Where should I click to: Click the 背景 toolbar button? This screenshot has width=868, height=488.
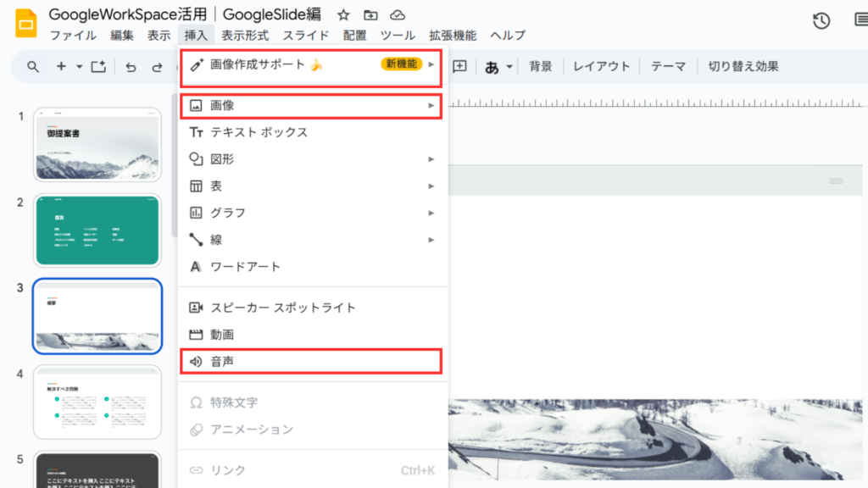coord(541,67)
